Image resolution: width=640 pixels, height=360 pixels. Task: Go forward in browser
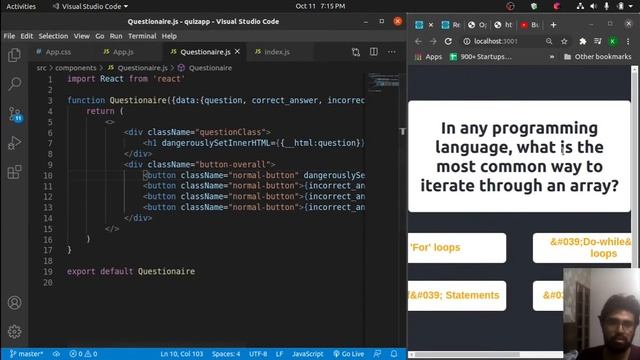click(433, 41)
